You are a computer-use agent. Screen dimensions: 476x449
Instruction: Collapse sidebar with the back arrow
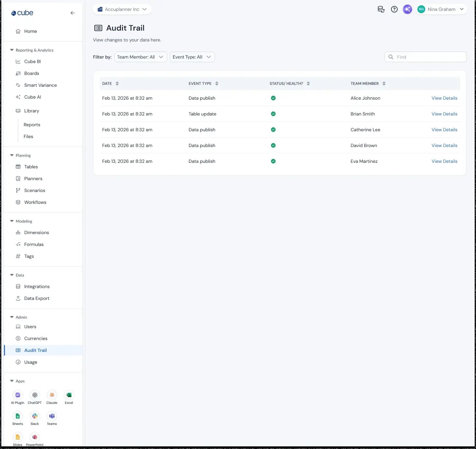(x=73, y=13)
